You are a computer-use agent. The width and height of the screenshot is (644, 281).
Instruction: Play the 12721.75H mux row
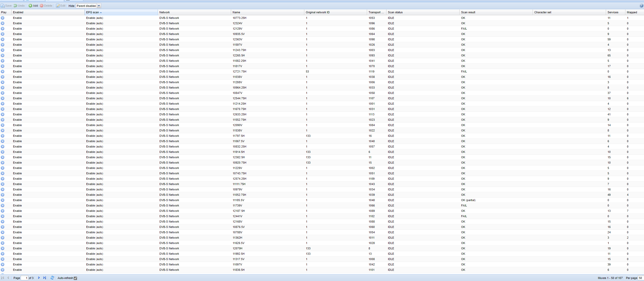[3, 71]
